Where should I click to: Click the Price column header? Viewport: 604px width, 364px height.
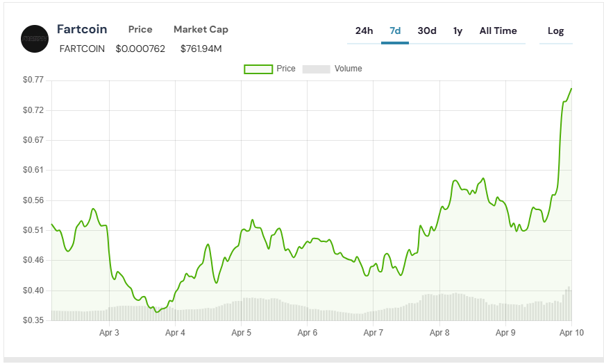click(x=140, y=29)
